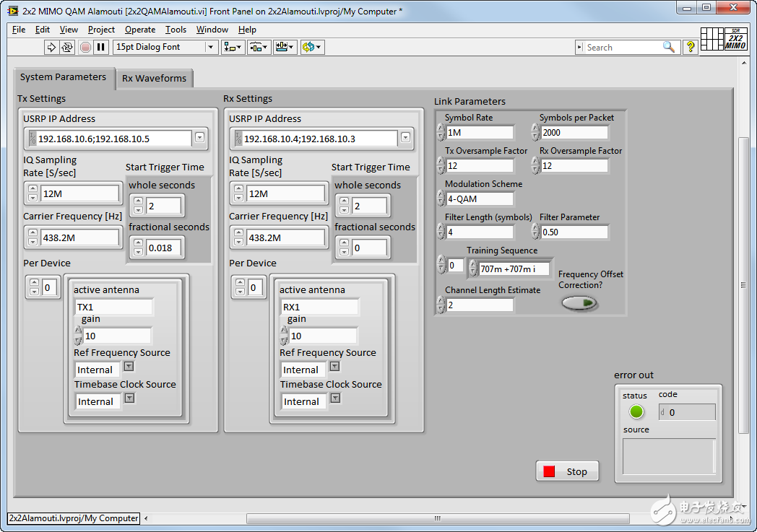Open Tx Ref Frequency Source dropdown
This screenshot has width=757, height=532.
click(129, 367)
